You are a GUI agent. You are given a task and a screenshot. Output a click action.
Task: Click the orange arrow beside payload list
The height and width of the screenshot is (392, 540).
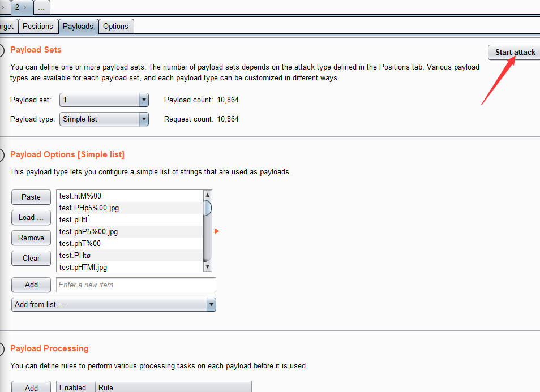tap(216, 231)
